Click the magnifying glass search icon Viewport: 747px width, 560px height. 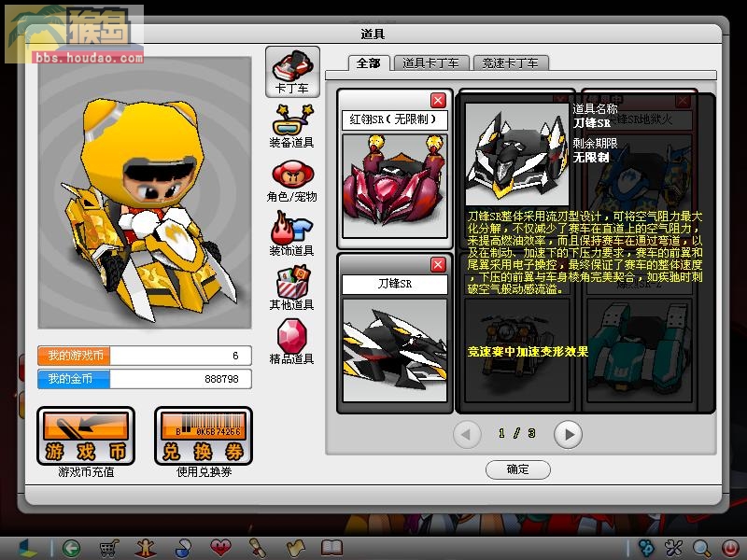pyautogui.click(x=702, y=549)
